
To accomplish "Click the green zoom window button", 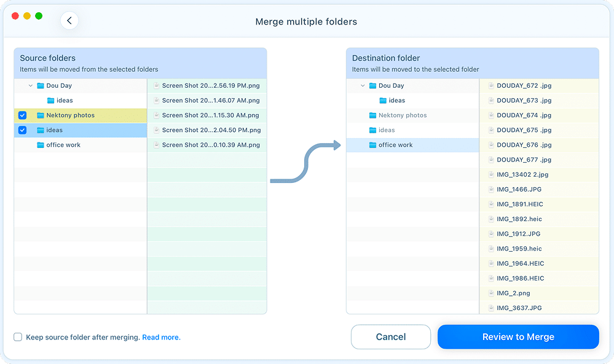I will (x=39, y=16).
